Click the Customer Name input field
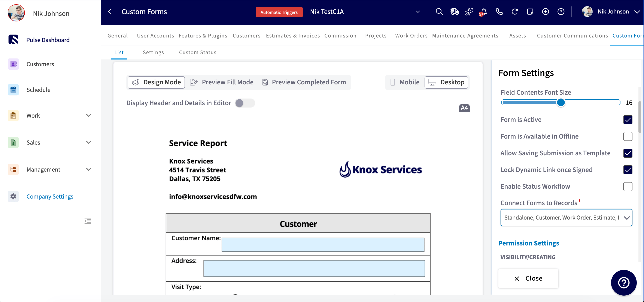The width and height of the screenshot is (644, 302). (323, 245)
